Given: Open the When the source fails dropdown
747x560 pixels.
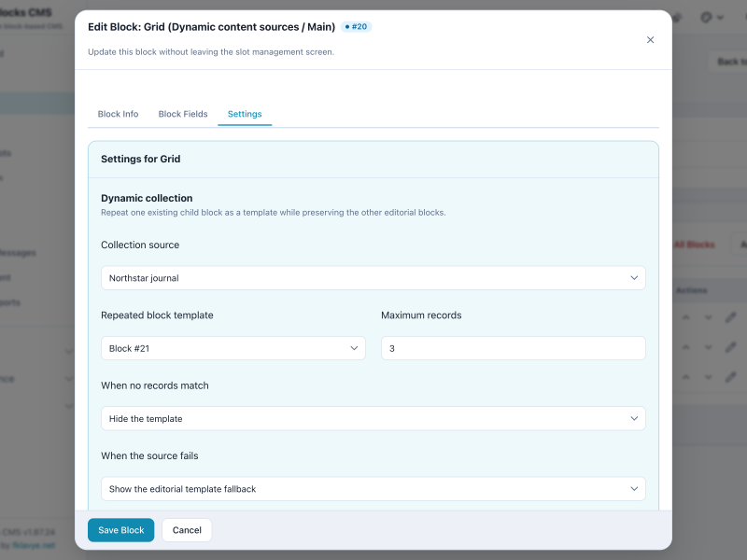Looking at the screenshot, I should (373, 489).
